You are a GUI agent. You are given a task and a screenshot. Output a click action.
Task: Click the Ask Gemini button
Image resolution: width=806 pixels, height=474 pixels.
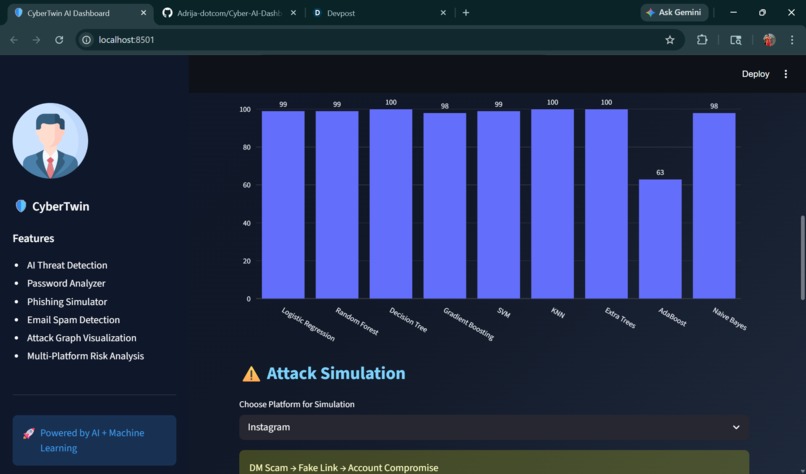(674, 12)
